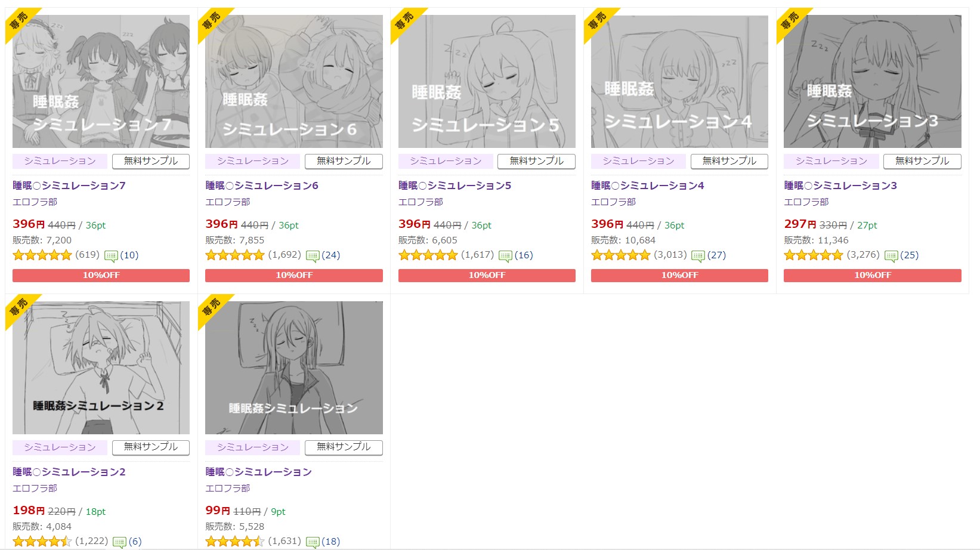This screenshot has height=550, width=980.
Task: Open review comments icon showing (6)
Action: click(119, 542)
